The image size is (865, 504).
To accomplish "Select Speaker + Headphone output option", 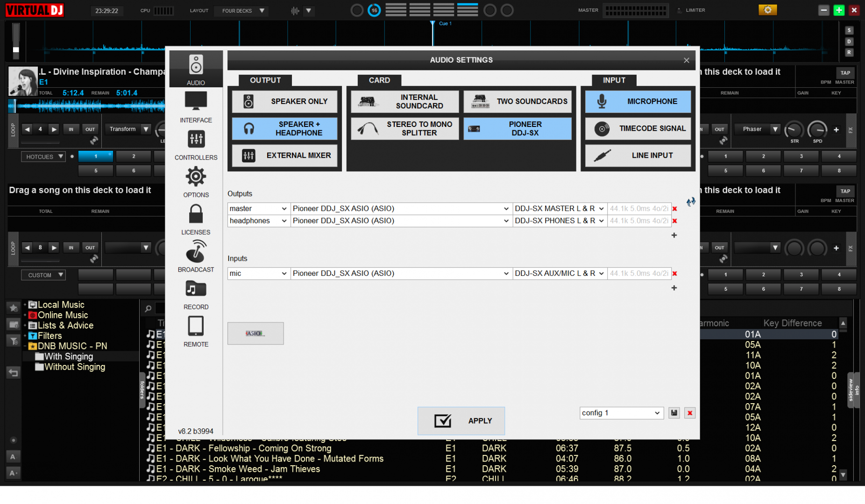I will pos(284,128).
